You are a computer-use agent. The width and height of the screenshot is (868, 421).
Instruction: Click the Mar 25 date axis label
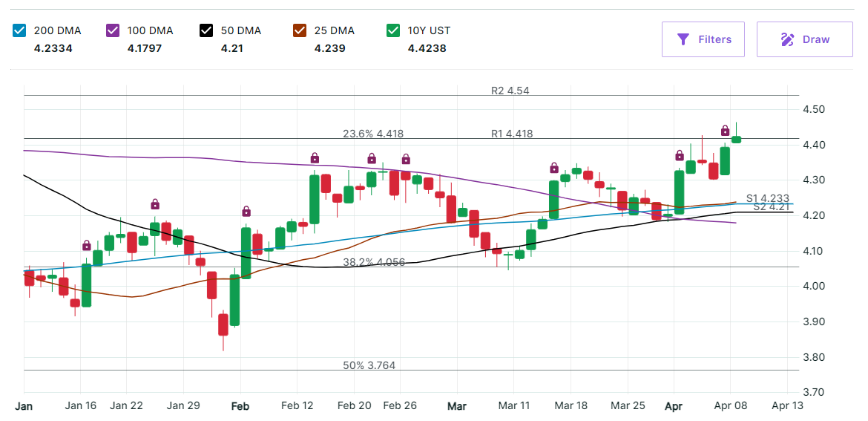[628, 405]
